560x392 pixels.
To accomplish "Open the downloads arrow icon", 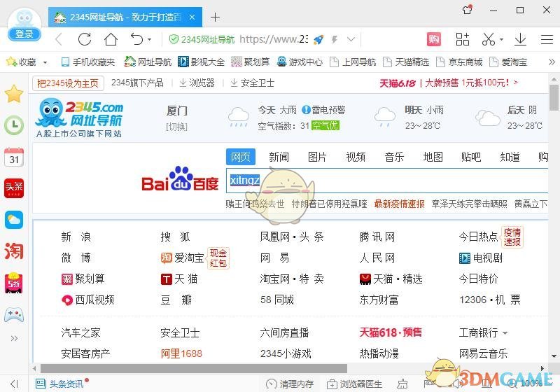I will 520,39.
